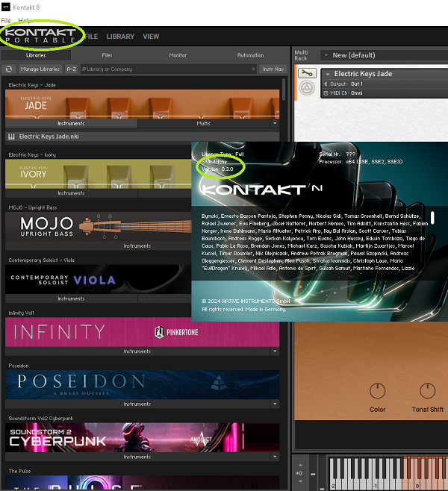Click the 'Version: 8.3.0' text in About

217,169
